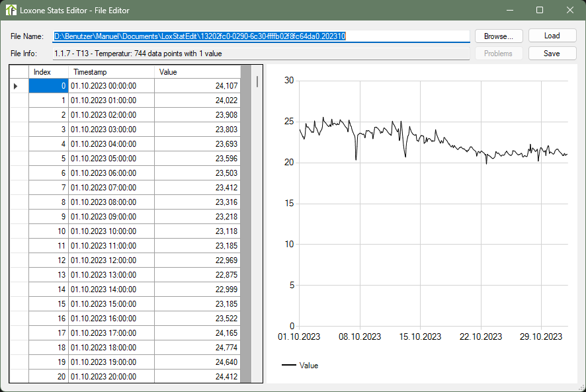Select the value cell 24,107

tap(197, 86)
